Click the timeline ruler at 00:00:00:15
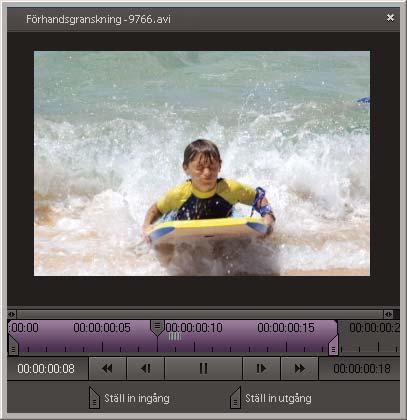The height and width of the screenshot is (420, 407). point(286,328)
